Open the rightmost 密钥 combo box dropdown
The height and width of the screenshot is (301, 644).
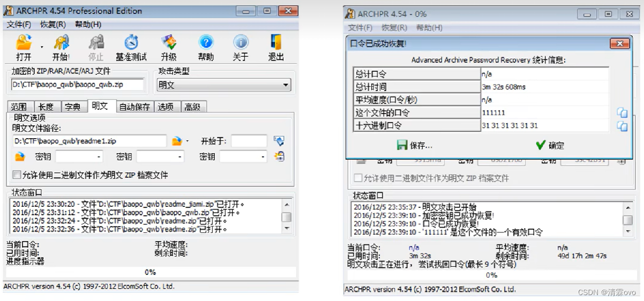coord(263,157)
